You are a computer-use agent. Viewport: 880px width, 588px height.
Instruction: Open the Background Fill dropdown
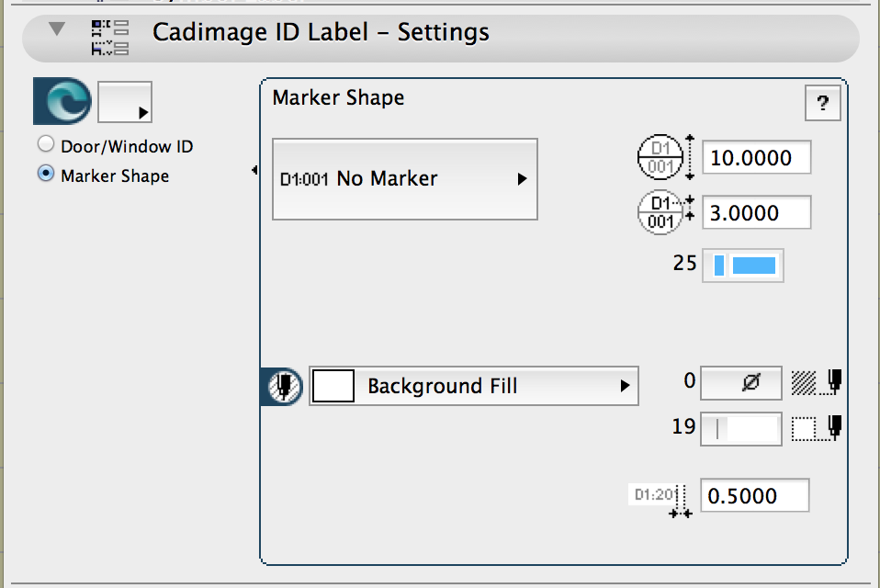474,386
